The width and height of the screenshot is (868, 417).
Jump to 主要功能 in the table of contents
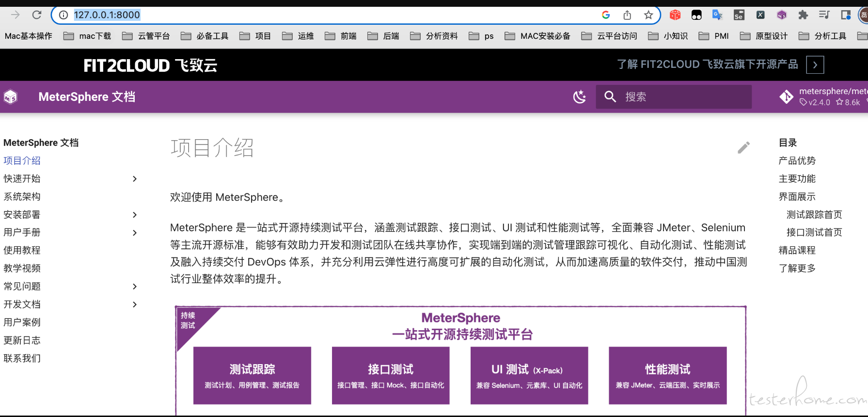point(797,178)
